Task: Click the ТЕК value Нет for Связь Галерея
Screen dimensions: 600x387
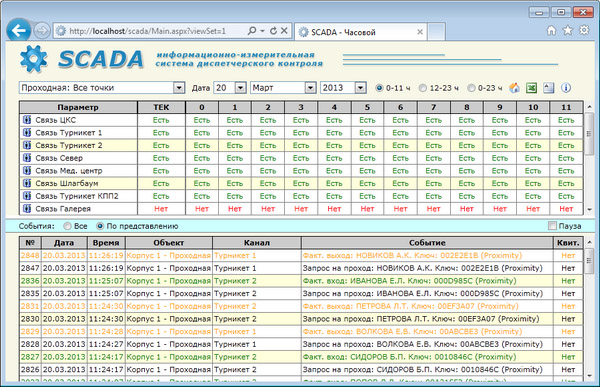Action: (x=161, y=209)
